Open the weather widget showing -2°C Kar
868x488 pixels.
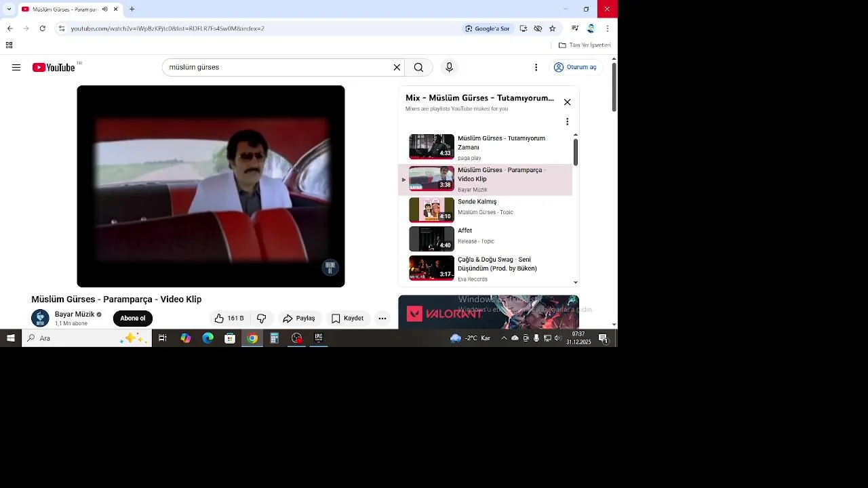(x=471, y=338)
